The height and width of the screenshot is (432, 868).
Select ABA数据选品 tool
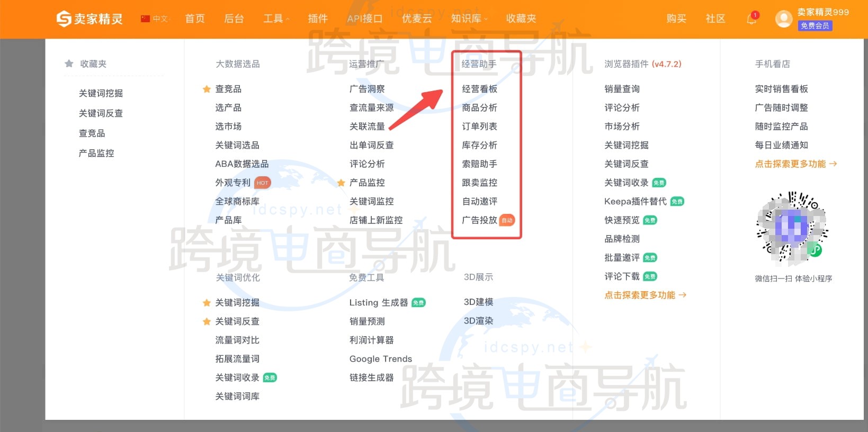(242, 164)
